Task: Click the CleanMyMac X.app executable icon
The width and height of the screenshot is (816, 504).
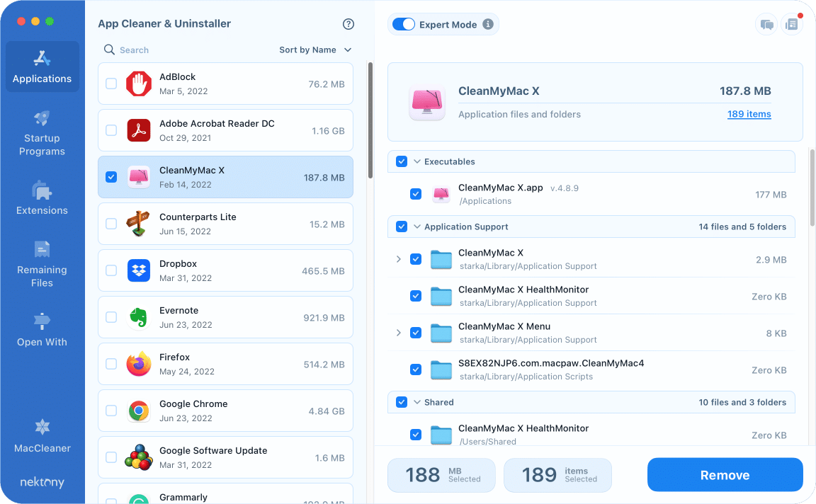Action: point(441,195)
